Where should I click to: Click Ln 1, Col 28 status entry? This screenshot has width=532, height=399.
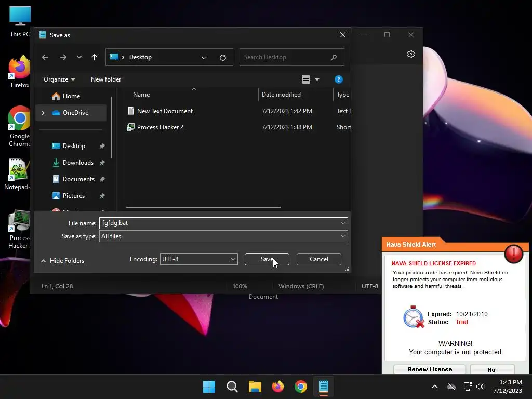(57, 286)
